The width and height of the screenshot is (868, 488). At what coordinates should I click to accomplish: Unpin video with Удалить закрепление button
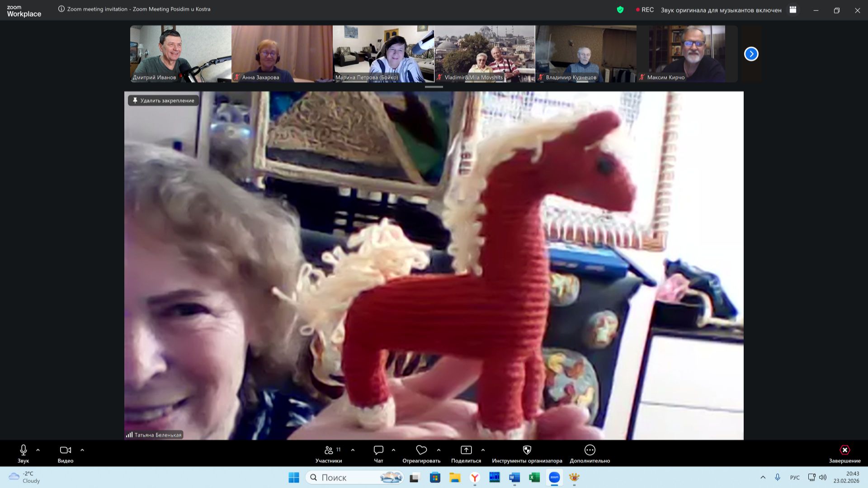(163, 100)
